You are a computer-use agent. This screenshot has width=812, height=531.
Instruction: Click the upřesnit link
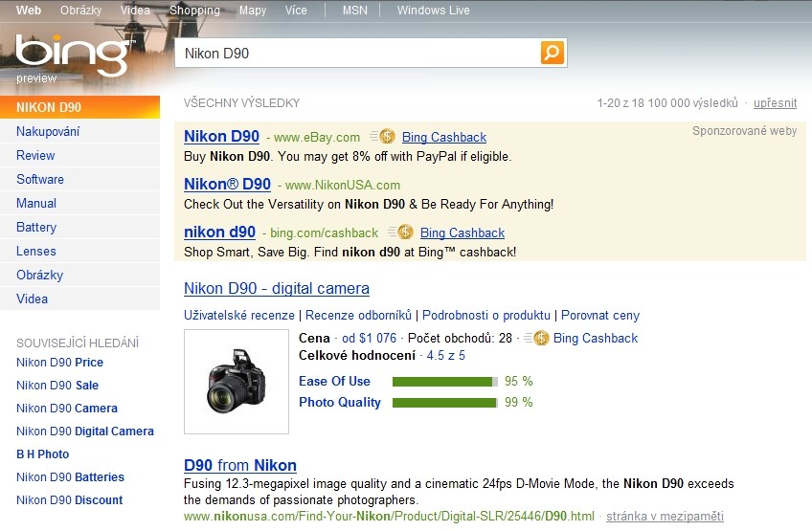tap(775, 102)
